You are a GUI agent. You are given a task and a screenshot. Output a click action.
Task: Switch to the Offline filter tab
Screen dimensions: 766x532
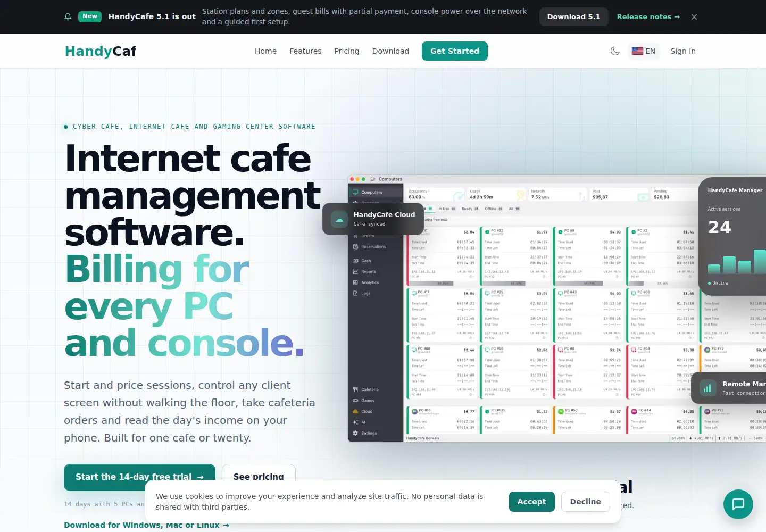coord(494,209)
